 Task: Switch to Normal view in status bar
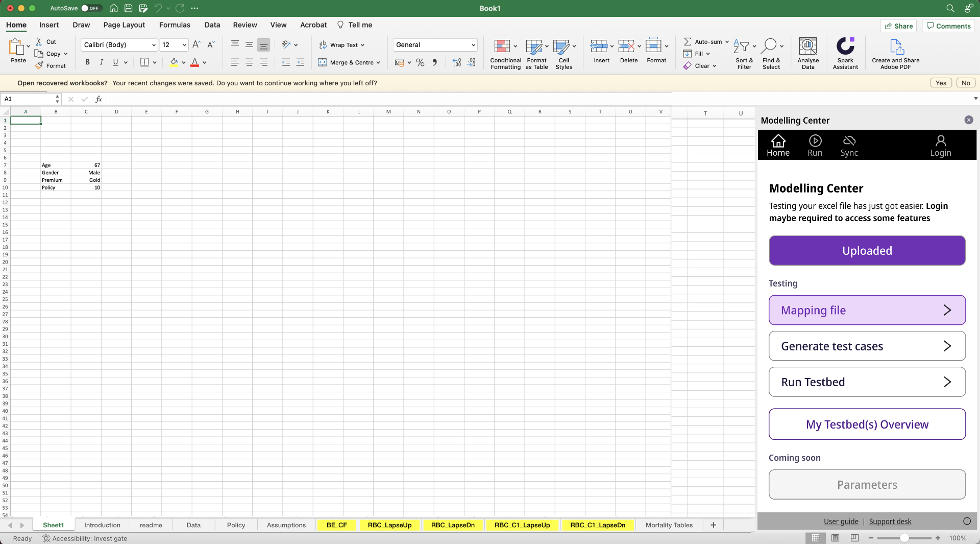[x=816, y=538]
